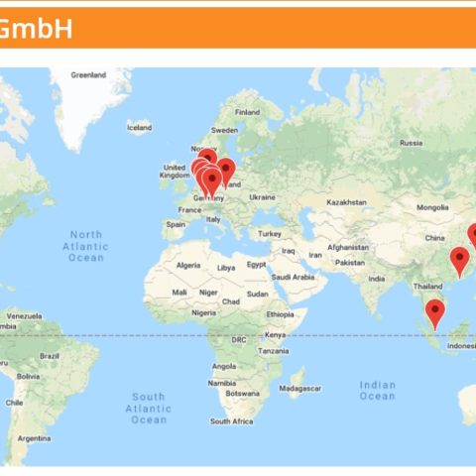
Task: Click the South Africa label
Action: 232,421
